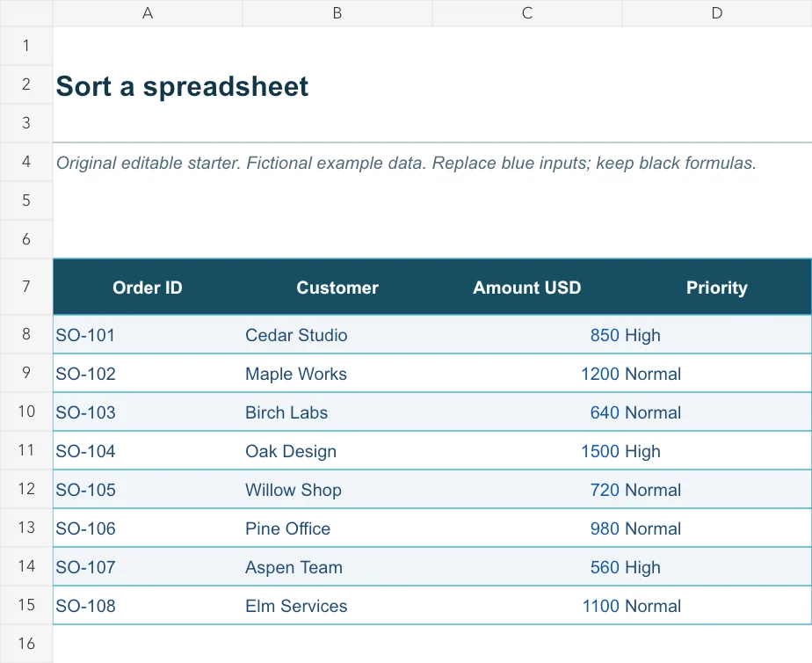Select the amount 1100 cell
The height and width of the screenshot is (663, 812).
pos(527,606)
